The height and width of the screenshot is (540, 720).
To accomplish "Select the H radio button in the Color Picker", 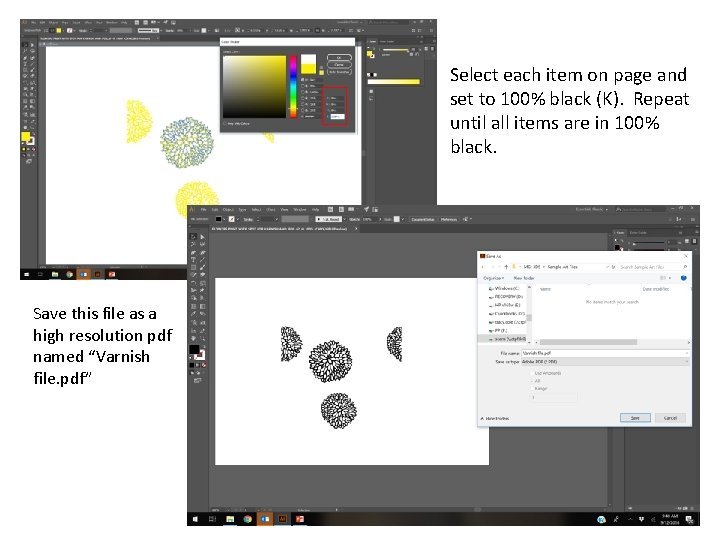I will (303, 80).
